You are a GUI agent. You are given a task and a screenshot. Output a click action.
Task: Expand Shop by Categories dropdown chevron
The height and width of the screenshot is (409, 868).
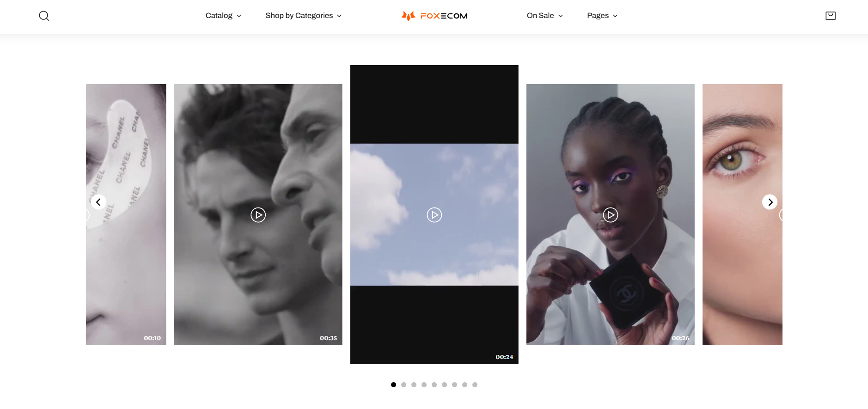pyautogui.click(x=339, y=16)
